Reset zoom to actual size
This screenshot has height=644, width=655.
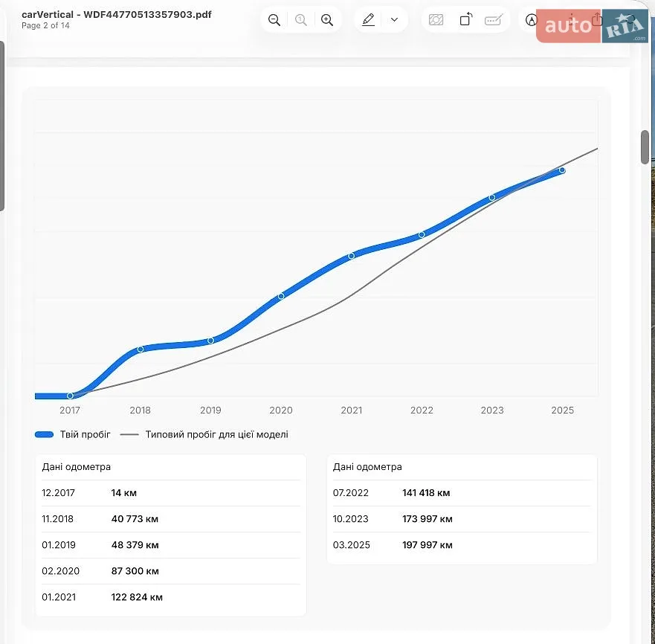301,19
